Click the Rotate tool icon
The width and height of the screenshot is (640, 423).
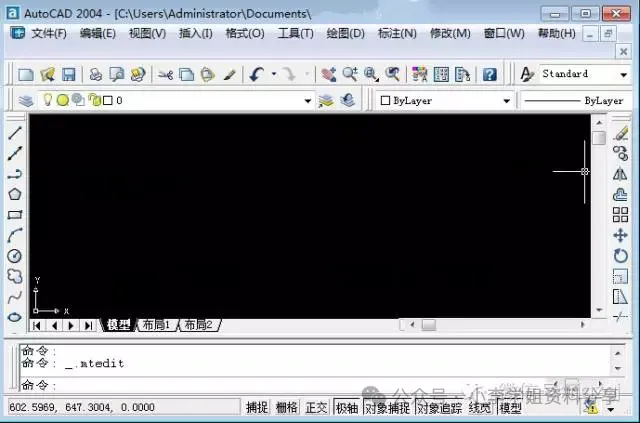coord(620,256)
